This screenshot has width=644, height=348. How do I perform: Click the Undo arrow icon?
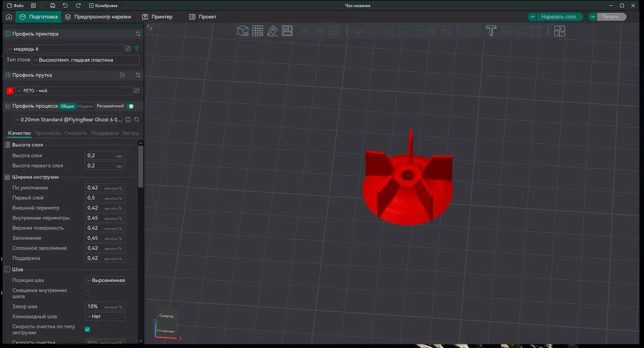tap(65, 6)
